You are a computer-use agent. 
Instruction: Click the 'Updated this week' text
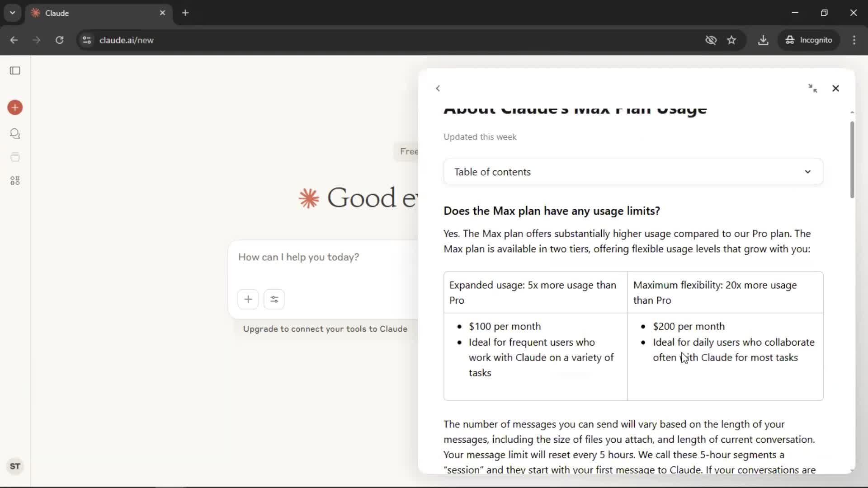click(x=480, y=137)
